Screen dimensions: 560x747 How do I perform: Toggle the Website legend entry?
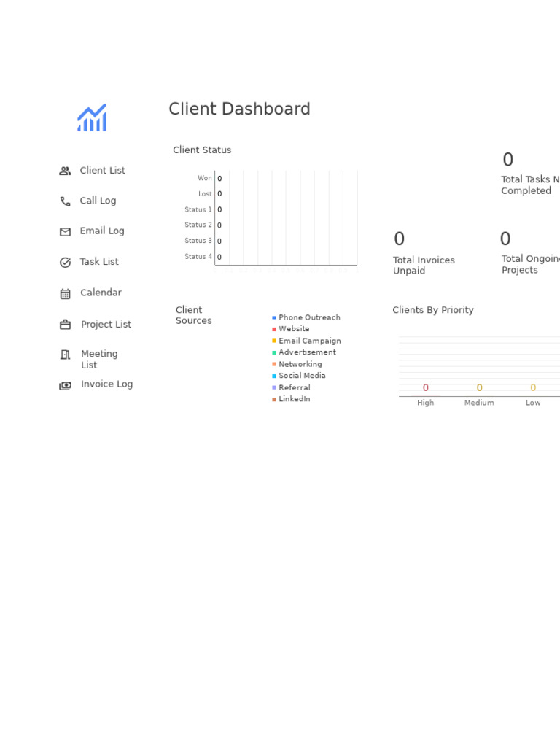tap(290, 329)
